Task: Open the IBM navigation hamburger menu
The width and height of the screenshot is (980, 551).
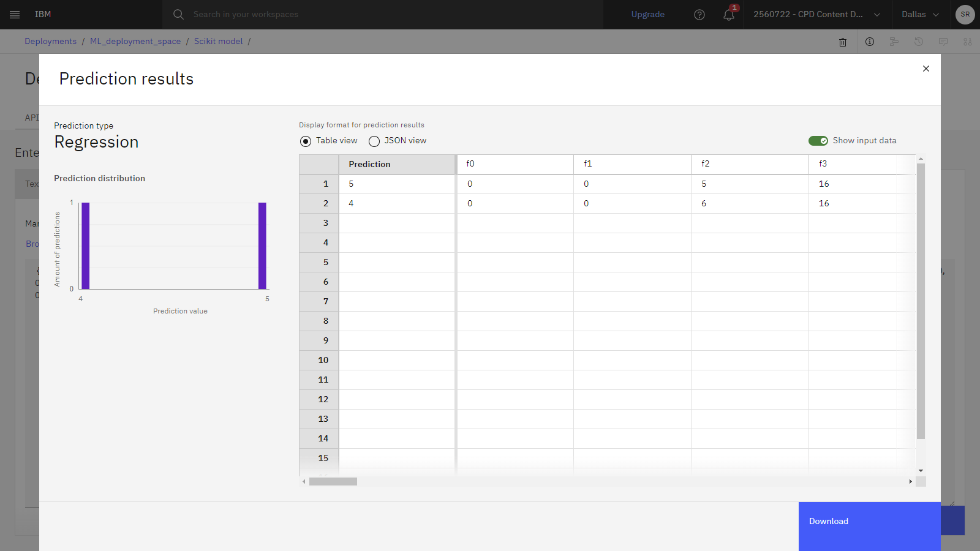Action: pyautogui.click(x=15, y=15)
